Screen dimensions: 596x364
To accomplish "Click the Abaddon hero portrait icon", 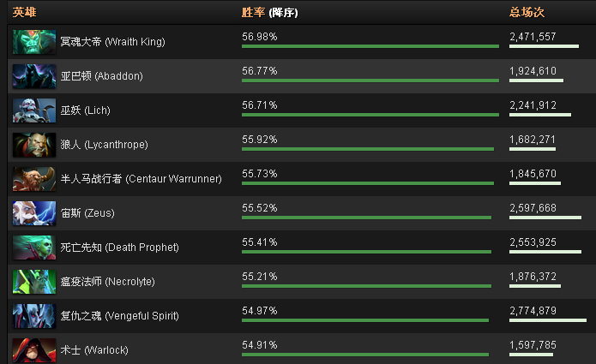I will 34,76.
